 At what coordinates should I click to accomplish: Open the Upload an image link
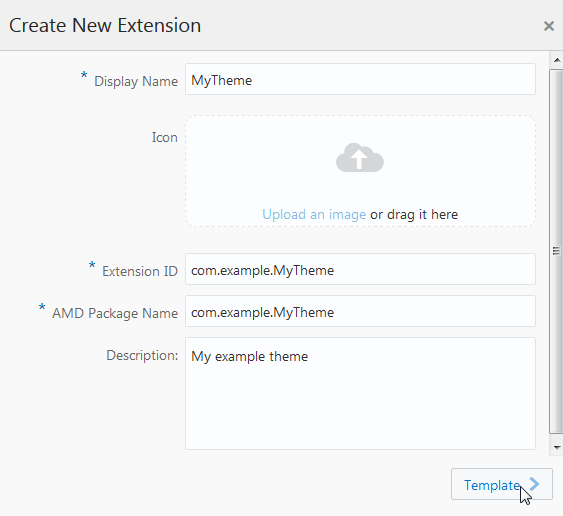click(314, 214)
